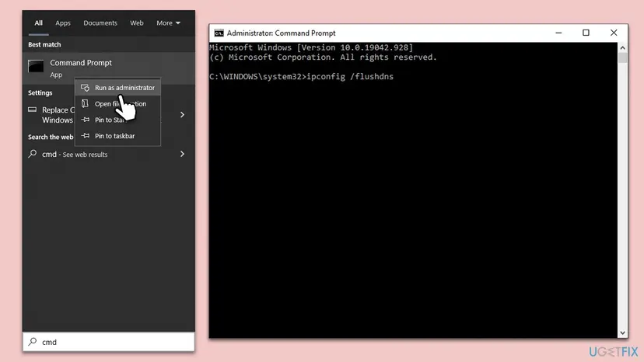Click the Command Prompt scrollbar down arrow
Viewport: 644px width, 362px height.
[x=623, y=332]
